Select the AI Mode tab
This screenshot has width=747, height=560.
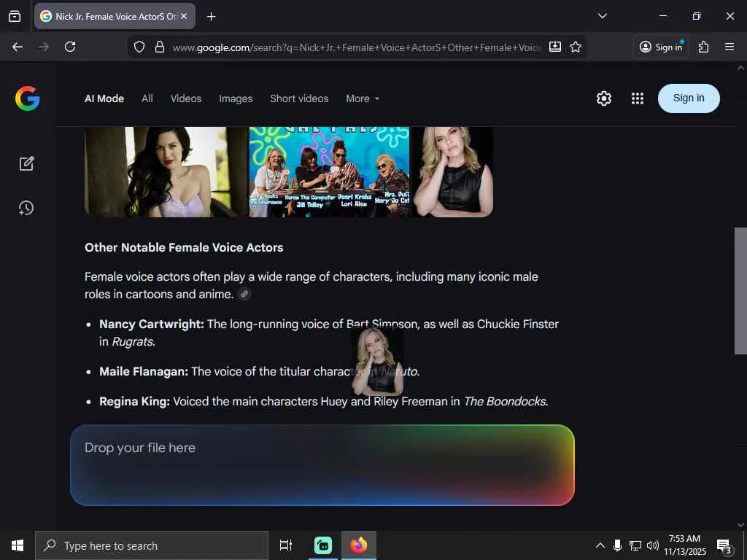click(104, 98)
